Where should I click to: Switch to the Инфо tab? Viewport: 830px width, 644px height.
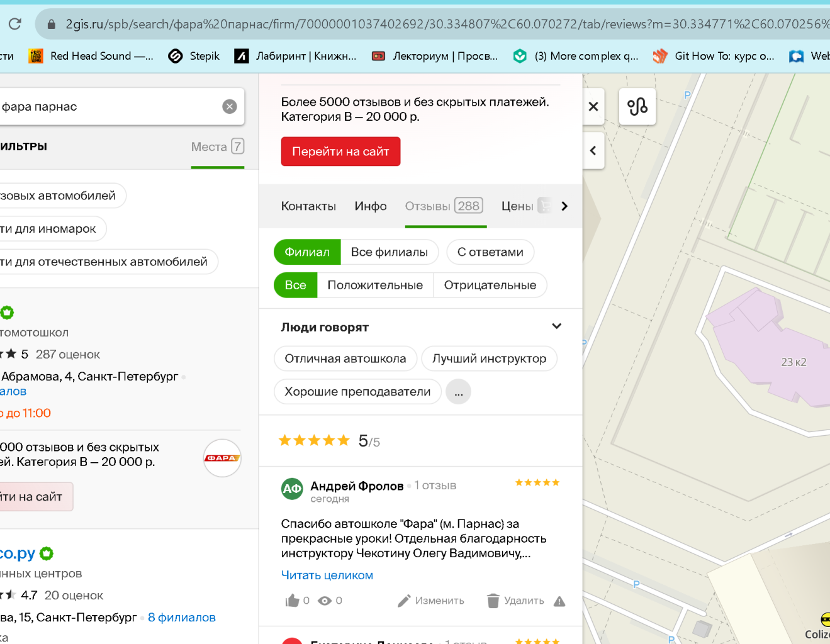(x=371, y=206)
